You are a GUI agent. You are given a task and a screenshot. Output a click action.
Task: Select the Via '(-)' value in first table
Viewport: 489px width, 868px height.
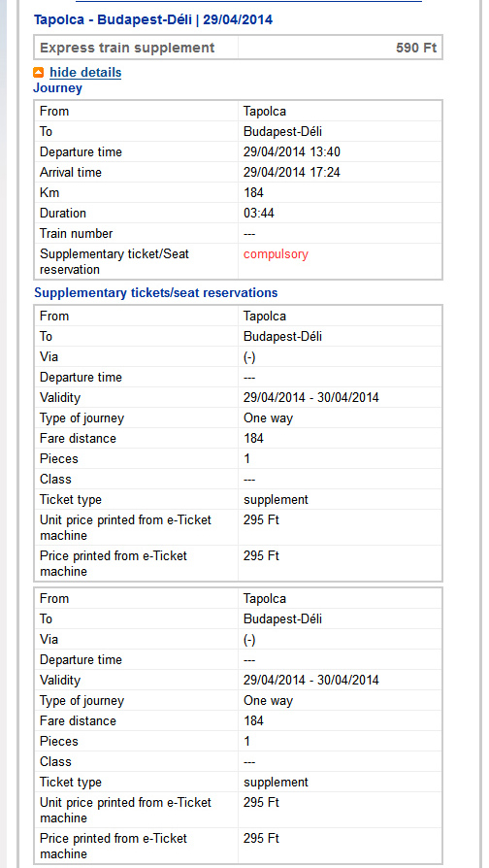[x=249, y=357]
